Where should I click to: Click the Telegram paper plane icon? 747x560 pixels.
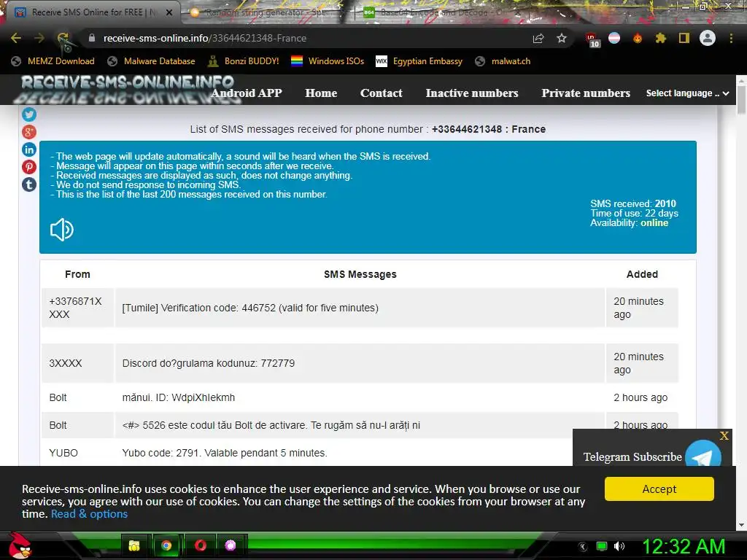click(x=703, y=455)
